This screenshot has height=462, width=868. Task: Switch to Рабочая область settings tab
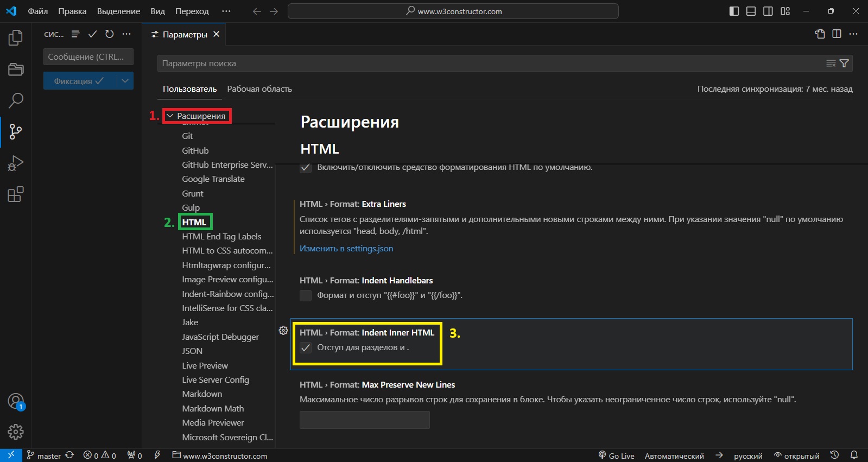259,89
